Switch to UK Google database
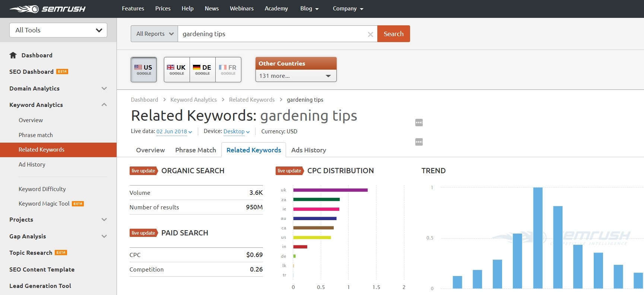This screenshot has width=644, height=295. tap(177, 70)
